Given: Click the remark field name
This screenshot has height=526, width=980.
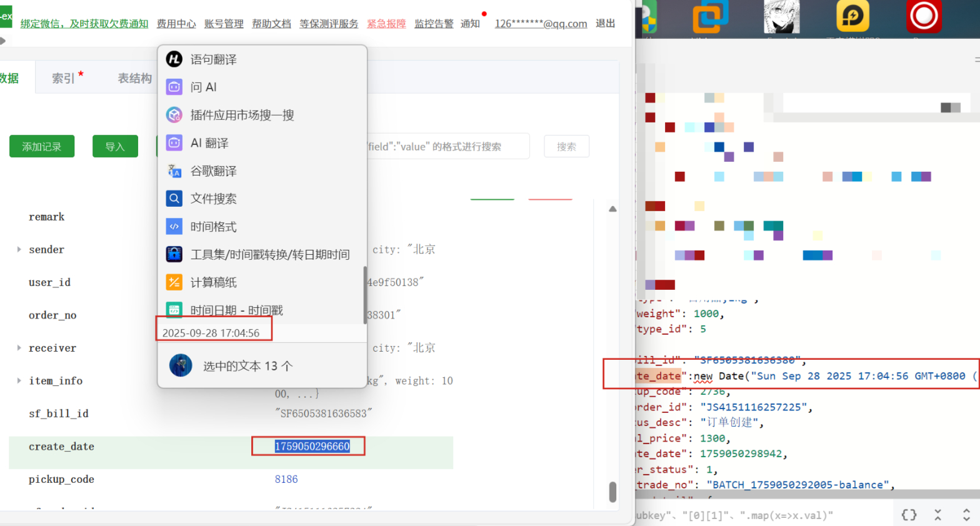Looking at the screenshot, I should (x=46, y=217).
